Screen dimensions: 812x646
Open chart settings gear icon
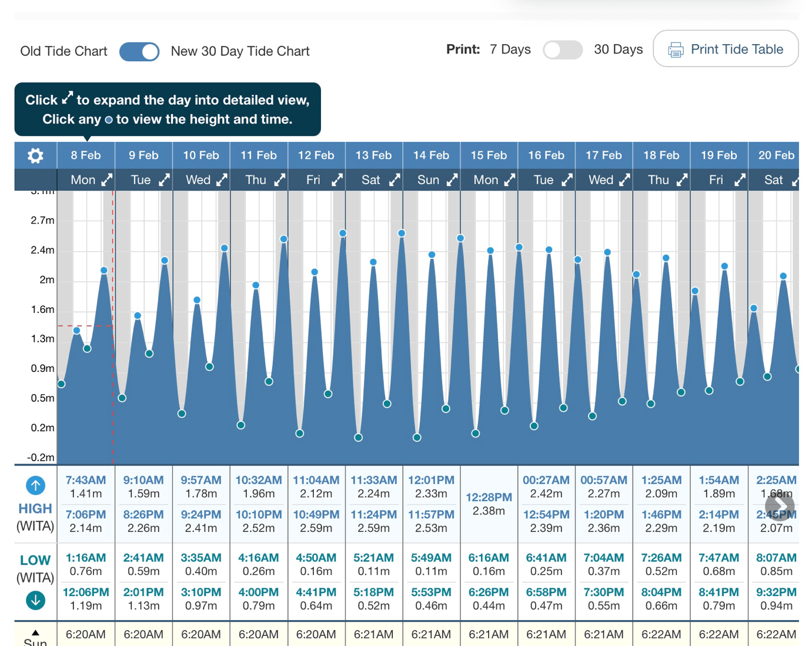click(x=35, y=156)
